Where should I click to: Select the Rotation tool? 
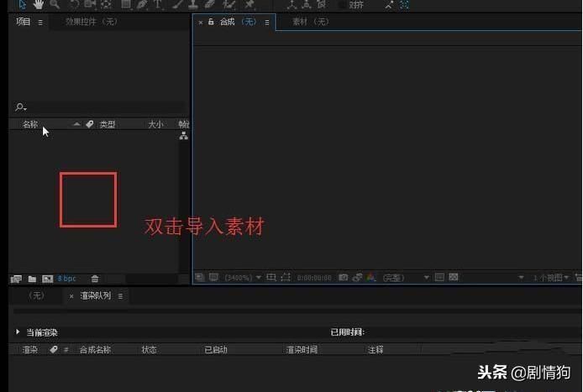74,4
